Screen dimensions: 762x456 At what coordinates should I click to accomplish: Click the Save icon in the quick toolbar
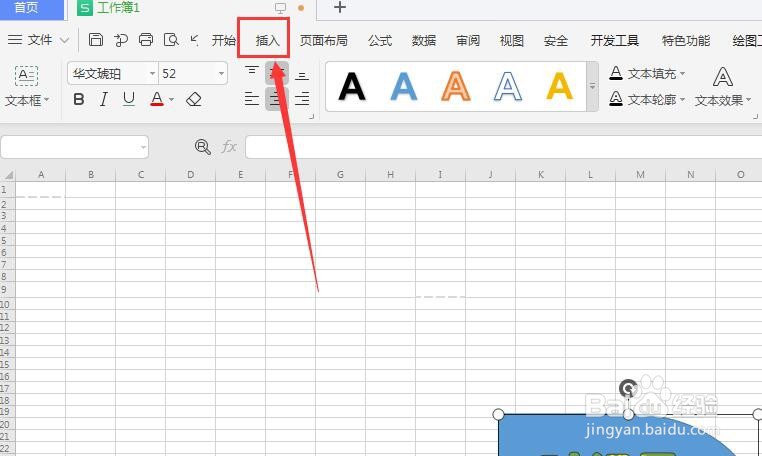coord(96,39)
